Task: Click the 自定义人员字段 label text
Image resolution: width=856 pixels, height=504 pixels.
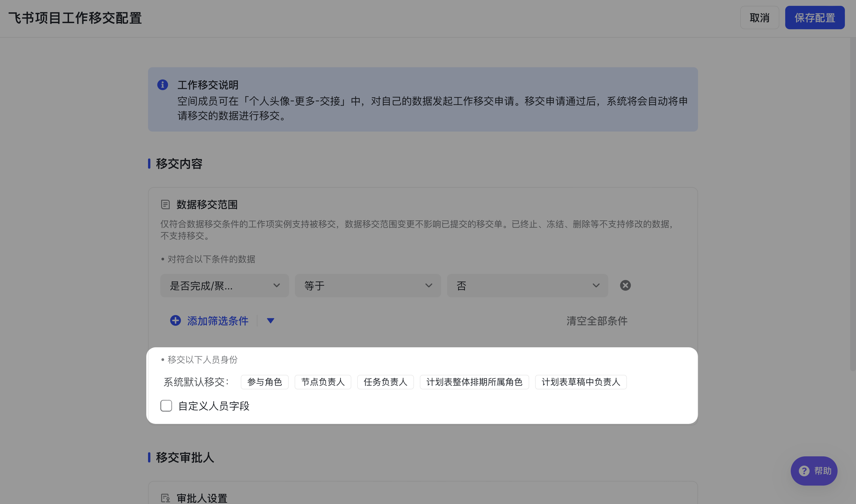Action: click(x=214, y=406)
